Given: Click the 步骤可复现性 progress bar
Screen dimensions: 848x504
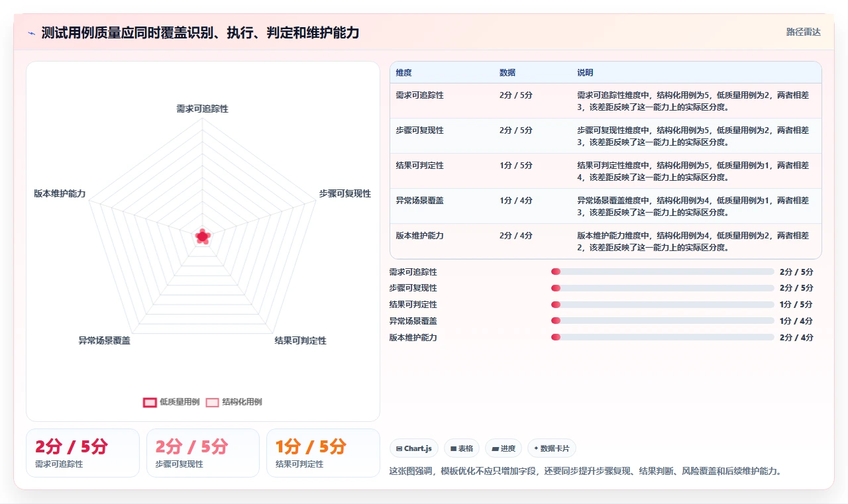Looking at the screenshot, I should (x=662, y=288).
